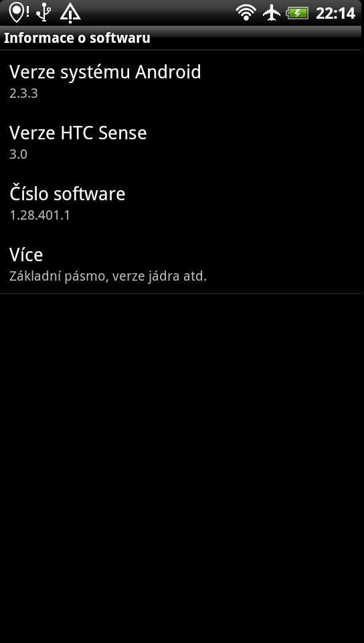Select the Verze HTC Sense entry
364x643 pixels.
(182, 142)
